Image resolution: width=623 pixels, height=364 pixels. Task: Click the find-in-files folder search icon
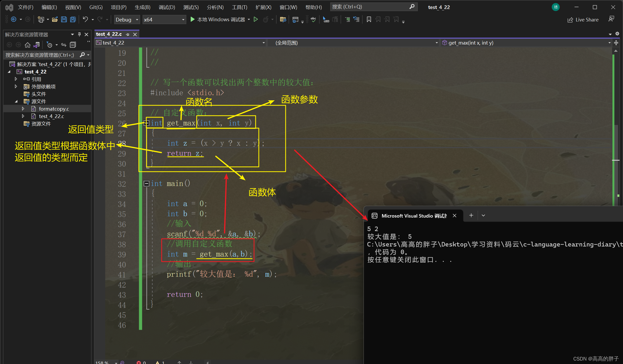click(x=283, y=19)
